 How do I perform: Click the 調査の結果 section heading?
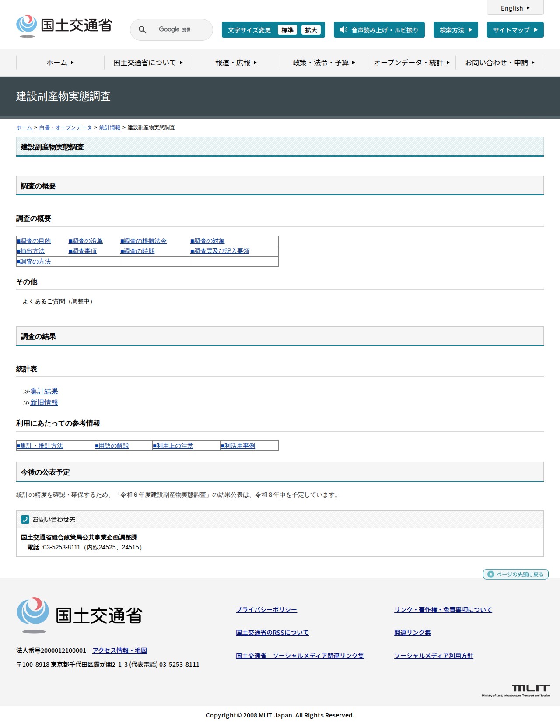[38, 337]
